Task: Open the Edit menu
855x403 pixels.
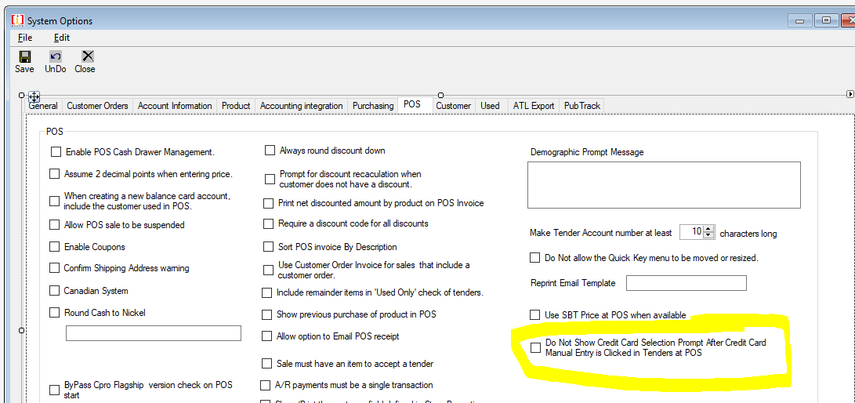Action: [62, 38]
